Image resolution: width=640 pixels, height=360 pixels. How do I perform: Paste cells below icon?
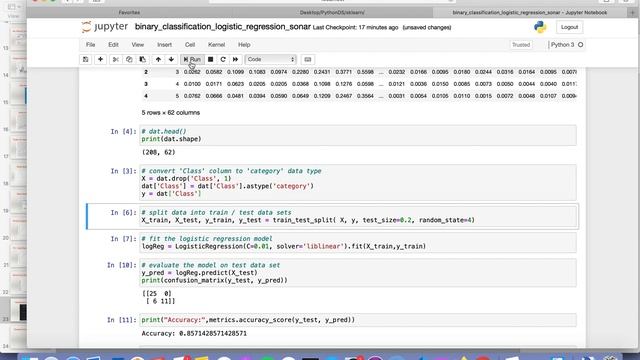pyautogui.click(x=142, y=59)
